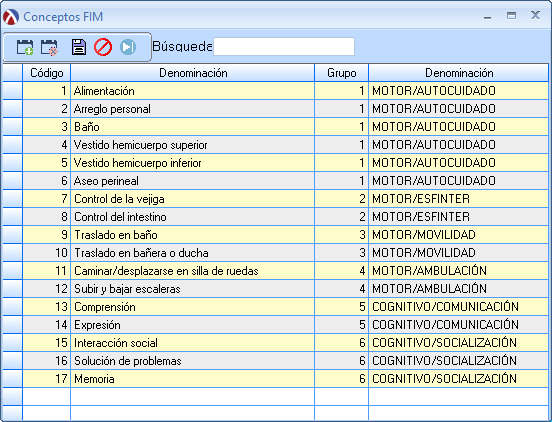Click the MOTOR/ESFINTER cell for Control del intestino
The image size is (552, 422).
pos(458,217)
